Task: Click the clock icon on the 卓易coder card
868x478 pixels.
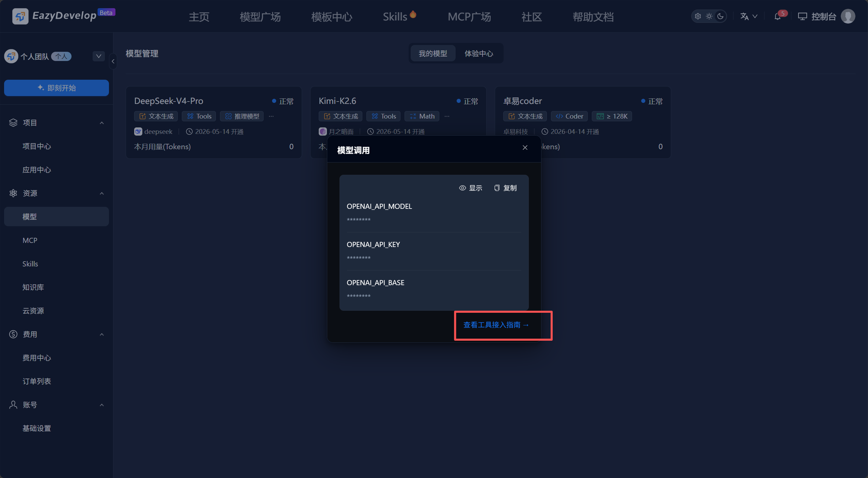Action: tap(545, 132)
